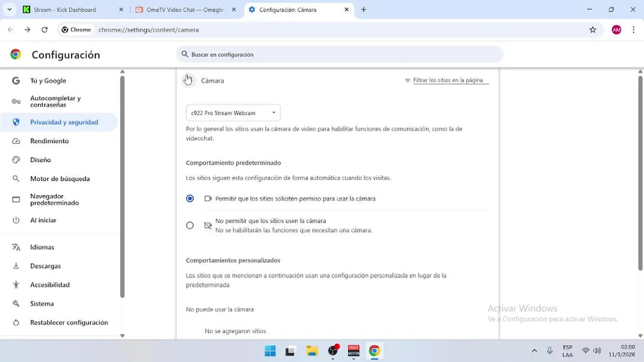Open Privacidad y seguridad section
Viewport: 644px width, 362px height.
(x=59, y=122)
